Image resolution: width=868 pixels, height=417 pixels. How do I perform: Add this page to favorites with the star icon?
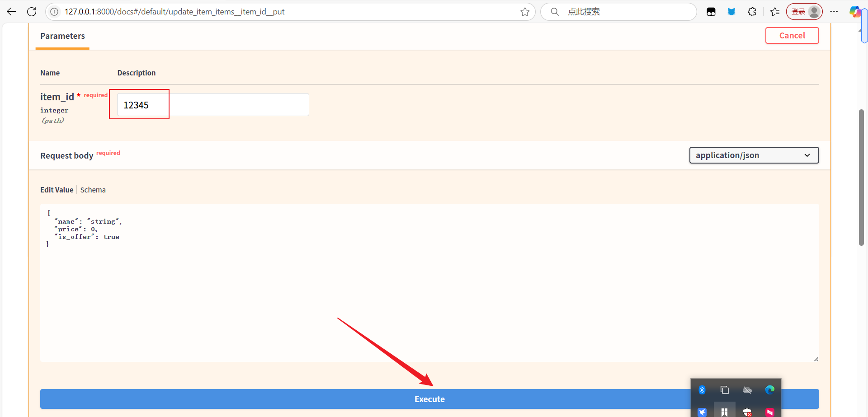coord(525,12)
